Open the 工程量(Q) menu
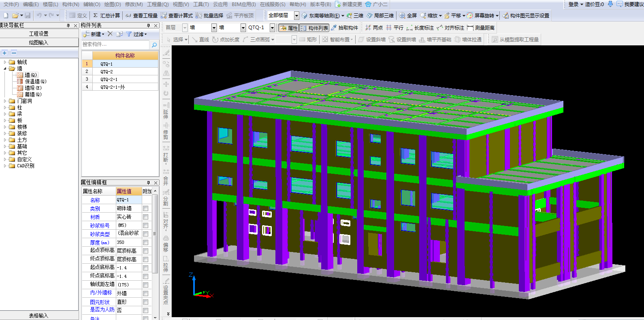 click(x=158, y=4)
